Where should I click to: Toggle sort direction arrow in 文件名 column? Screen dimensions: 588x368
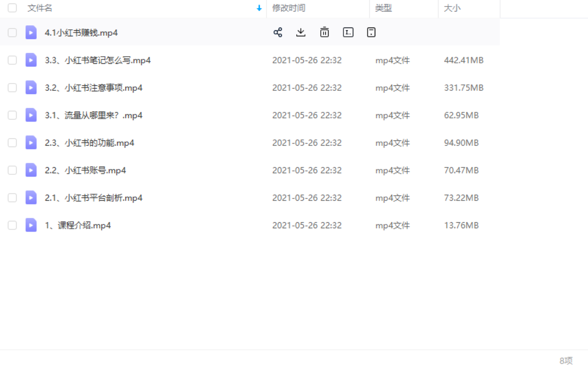tap(259, 8)
